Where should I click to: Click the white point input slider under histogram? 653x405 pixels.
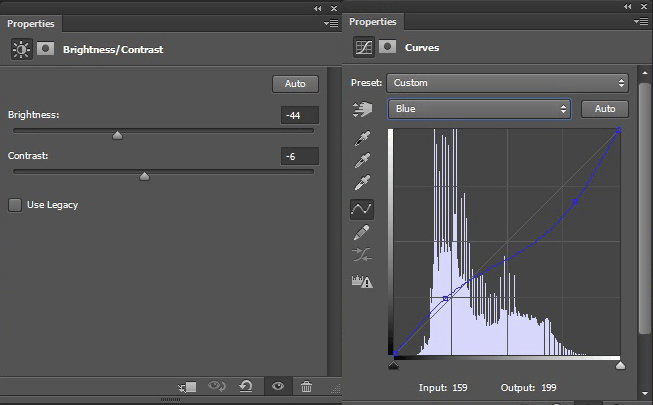[x=620, y=365]
